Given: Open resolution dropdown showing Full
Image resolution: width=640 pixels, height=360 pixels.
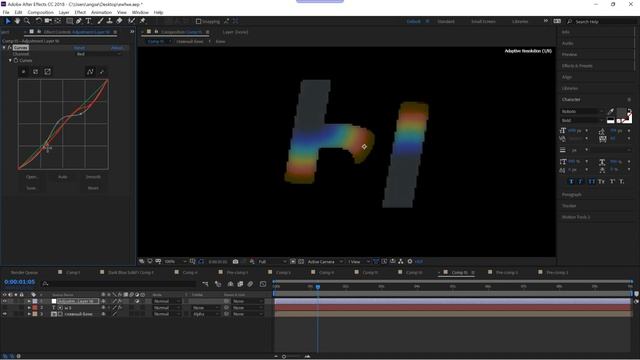Looking at the screenshot, I should (x=272, y=262).
